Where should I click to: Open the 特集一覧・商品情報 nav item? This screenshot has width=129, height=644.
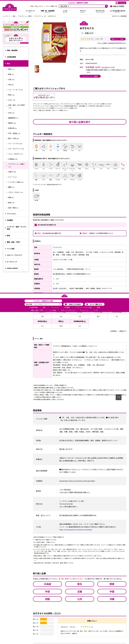click(48, 11)
